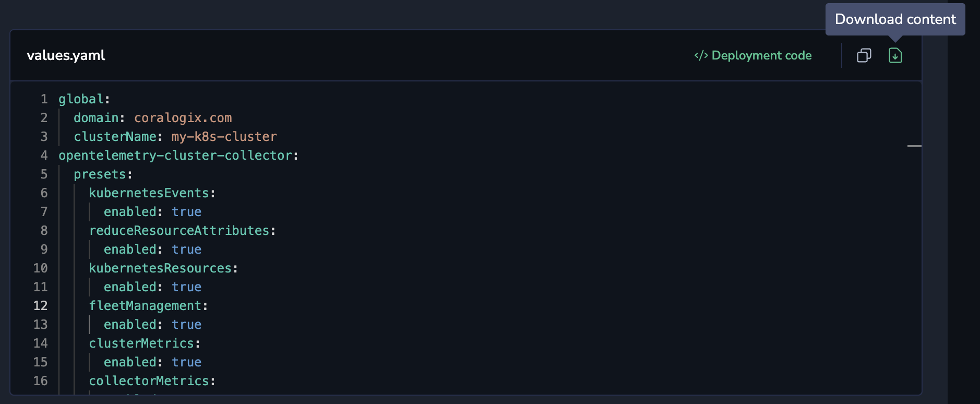The width and height of the screenshot is (980, 404).
Task: Click the kubernetesResources key
Action: click(x=160, y=268)
